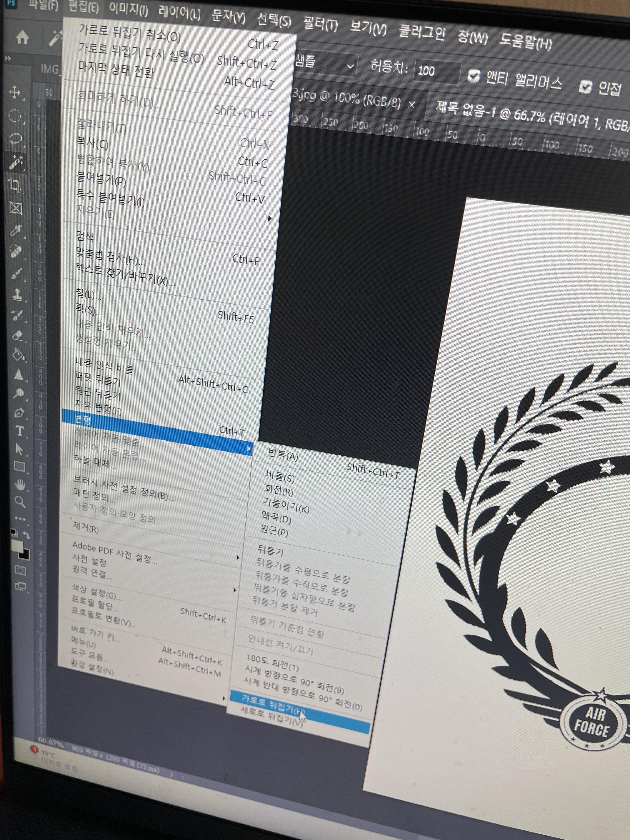The image size is (630, 840).
Task: Choose 회전(R) in the transform submenu
Action: pyautogui.click(x=278, y=490)
